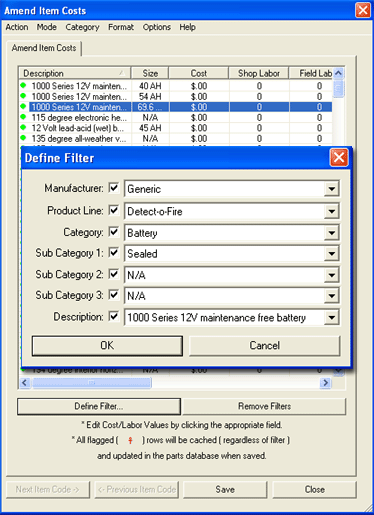Click the Cost cell of the 45 AH row
The image size is (374, 515).
(199, 128)
